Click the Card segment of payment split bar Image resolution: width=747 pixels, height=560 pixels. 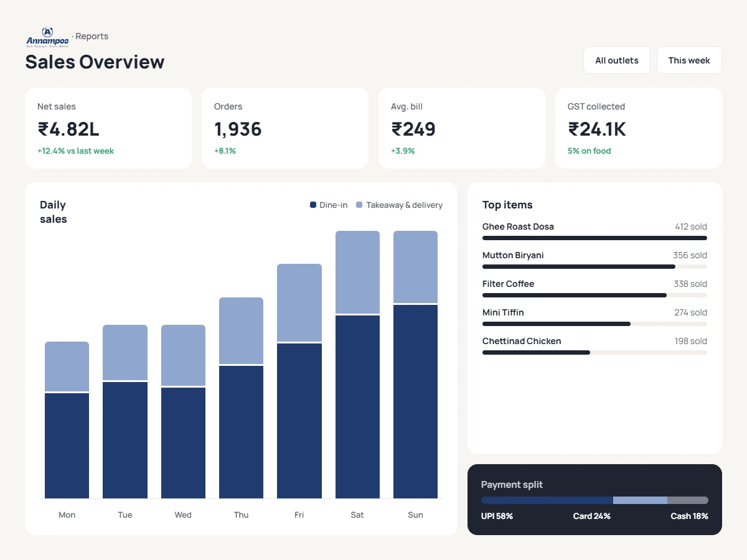pos(640,500)
